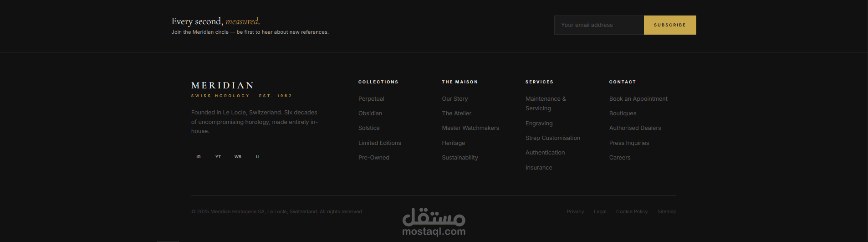Viewport: 868px width, 242px height.
Task: Click the Subscribe button
Action: pyautogui.click(x=670, y=25)
